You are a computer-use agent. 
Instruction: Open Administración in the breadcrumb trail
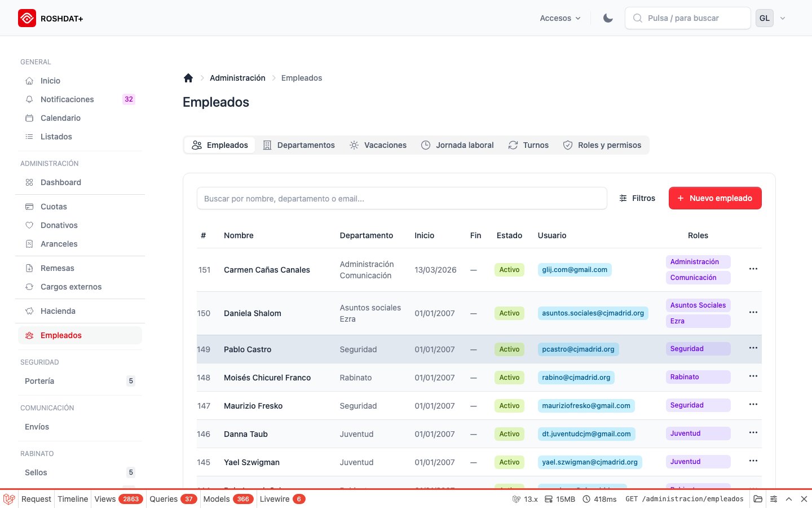click(237, 78)
